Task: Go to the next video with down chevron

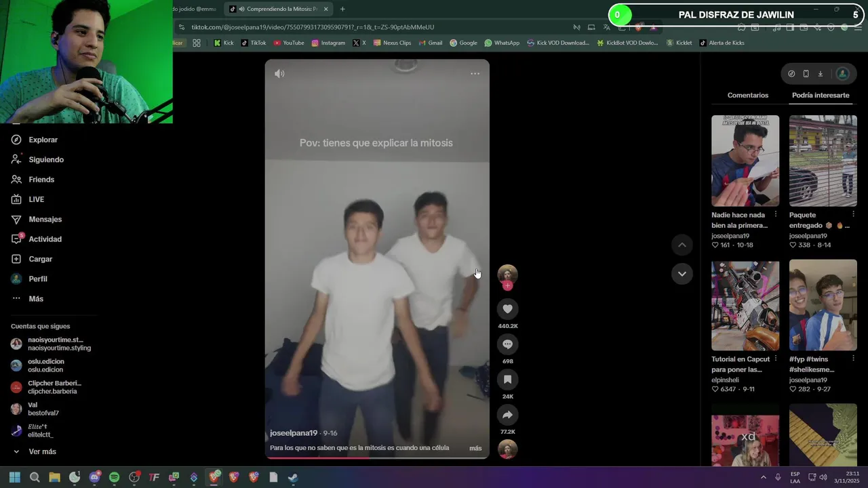Action: click(x=682, y=274)
